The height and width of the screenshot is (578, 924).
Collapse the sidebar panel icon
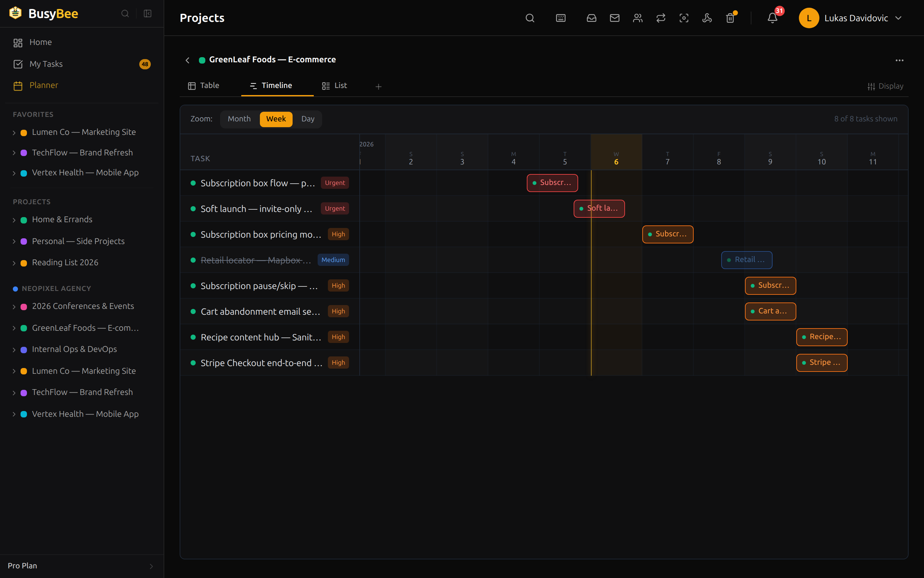(147, 14)
